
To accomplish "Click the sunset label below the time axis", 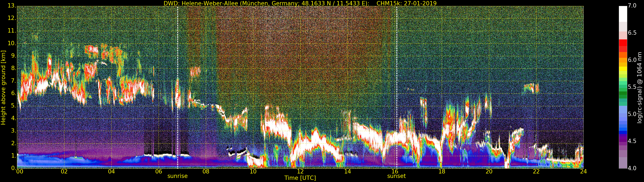I will coord(396,176).
